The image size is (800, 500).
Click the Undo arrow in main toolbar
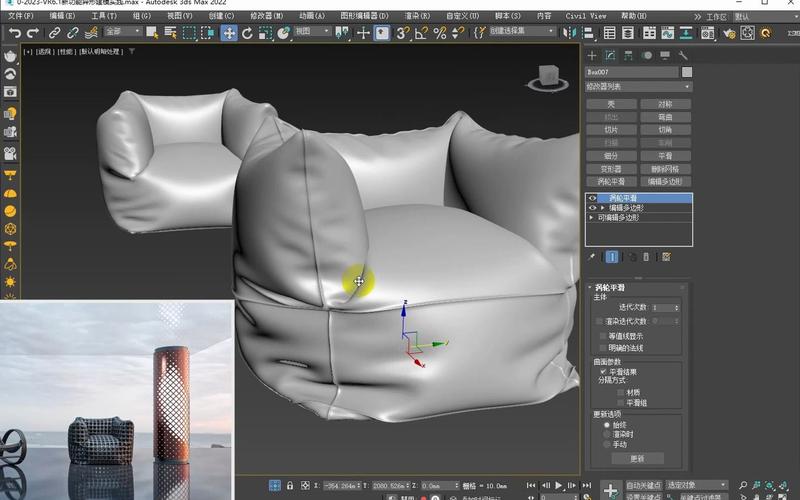click(x=14, y=33)
